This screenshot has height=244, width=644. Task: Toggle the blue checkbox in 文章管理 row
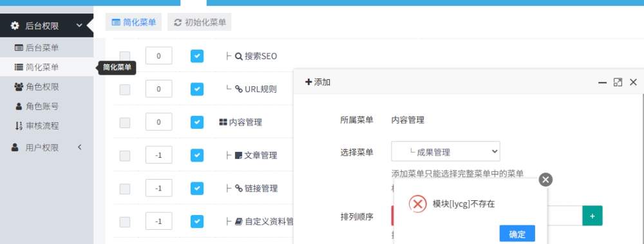tap(197, 155)
